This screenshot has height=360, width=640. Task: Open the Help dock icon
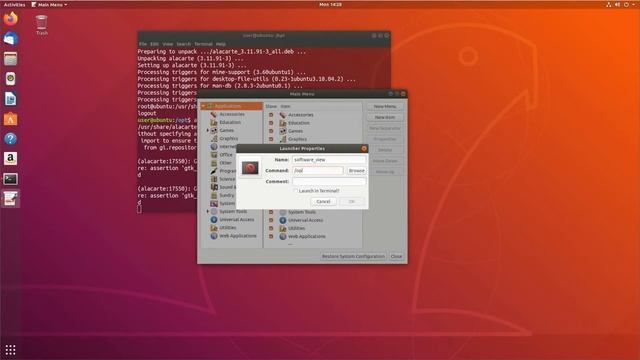11,139
